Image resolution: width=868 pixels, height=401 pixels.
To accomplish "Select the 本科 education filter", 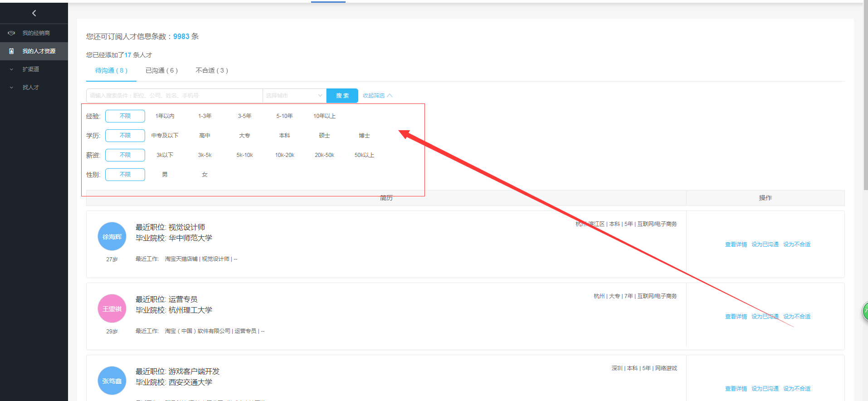I will (284, 136).
